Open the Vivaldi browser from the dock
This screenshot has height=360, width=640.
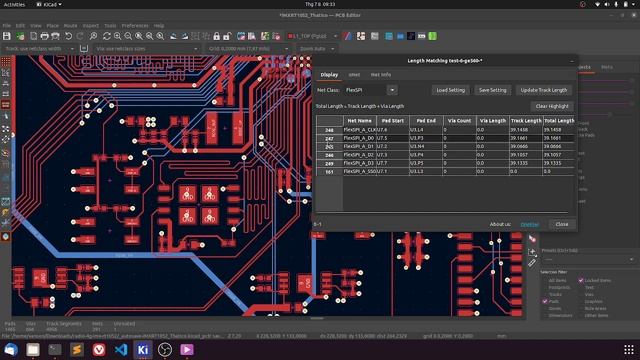click(98, 349)
